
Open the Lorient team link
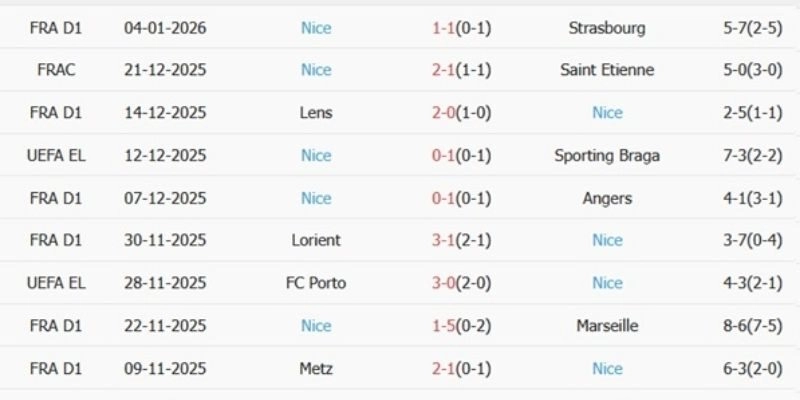click(316, 240)
